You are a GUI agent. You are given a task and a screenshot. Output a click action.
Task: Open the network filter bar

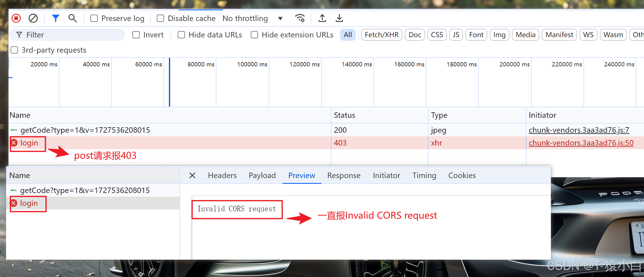pos(56,18)
